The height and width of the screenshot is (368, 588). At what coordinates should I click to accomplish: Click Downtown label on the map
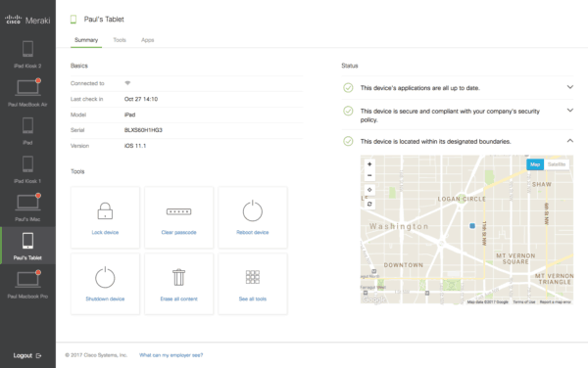(404, 265)
